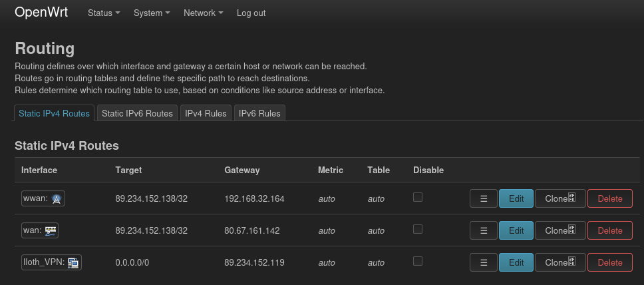Clone the lloth_VPN default route
Screen dimensions: 644x285
click(x=560, y=262)
